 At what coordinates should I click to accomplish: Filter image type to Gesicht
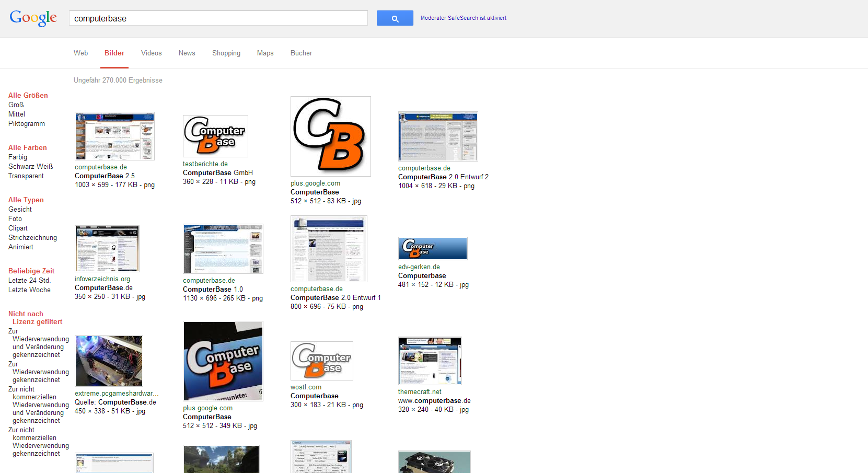[x=20, y=209]
